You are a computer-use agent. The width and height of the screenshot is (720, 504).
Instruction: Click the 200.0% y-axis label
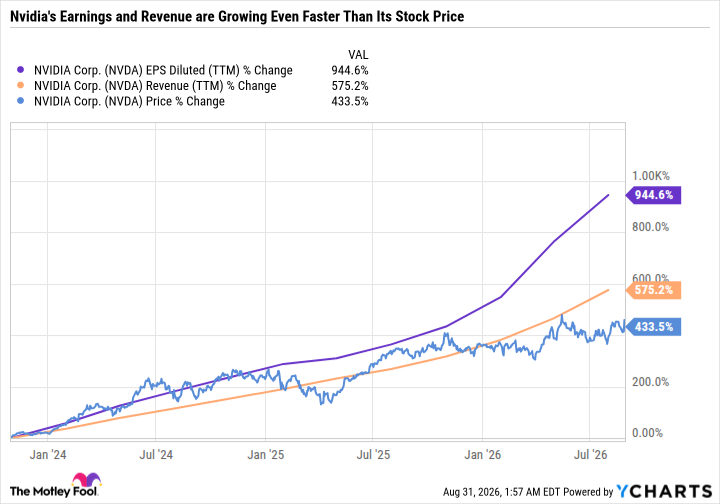click(650, 382)
